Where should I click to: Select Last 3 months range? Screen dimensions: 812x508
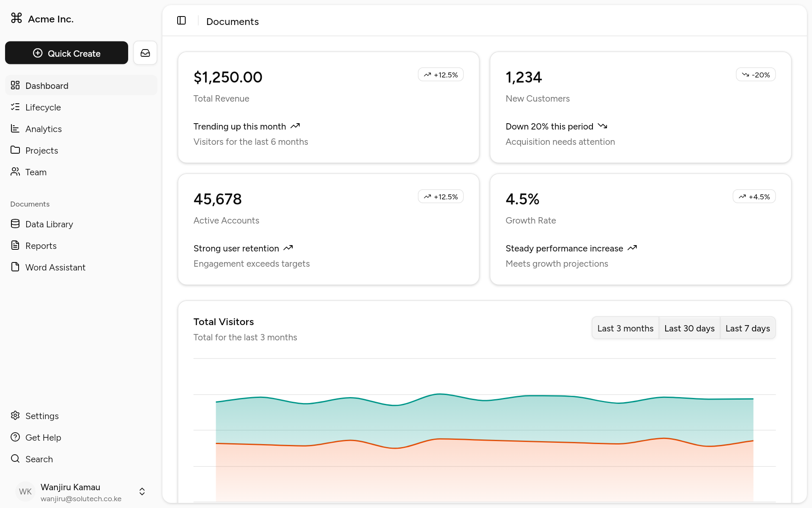click(x=625, y=328)
